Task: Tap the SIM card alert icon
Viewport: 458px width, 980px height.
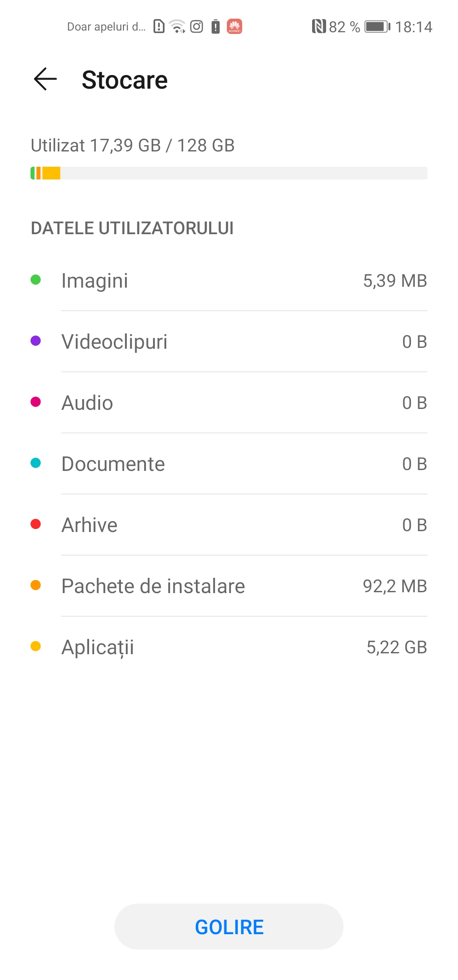Action: (x=159, y=27)
